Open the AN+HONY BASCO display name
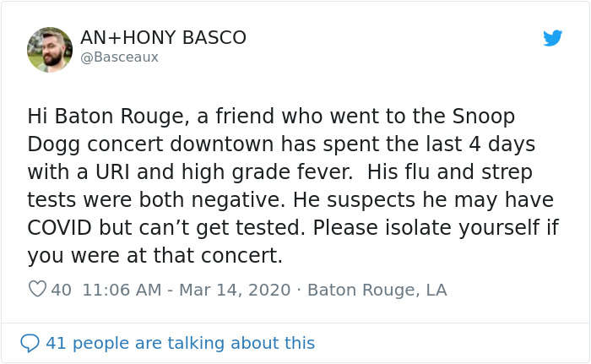 pyautogui.click(x=163, y=38)
